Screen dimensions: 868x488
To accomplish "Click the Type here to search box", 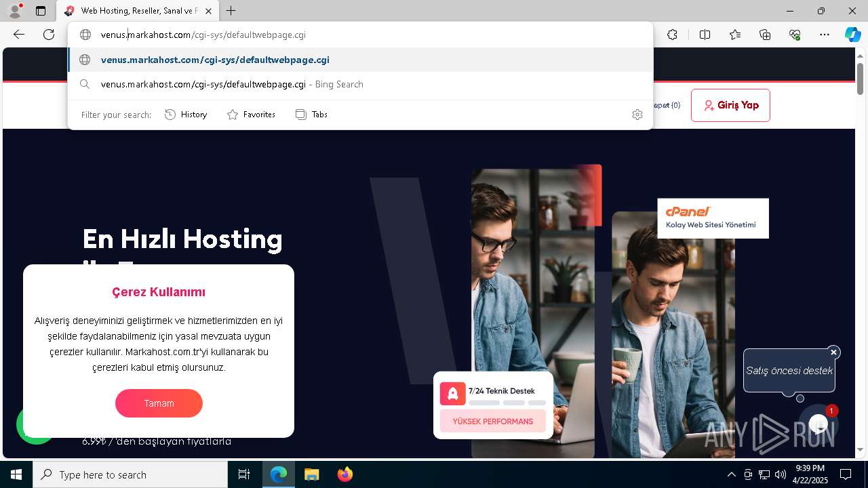I will point(130,474).
